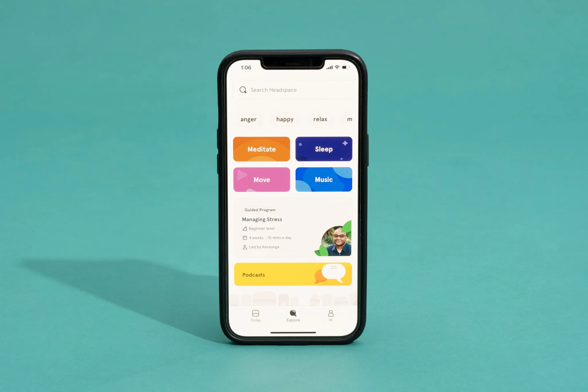Tap the Move category icon

coord(261,179)
